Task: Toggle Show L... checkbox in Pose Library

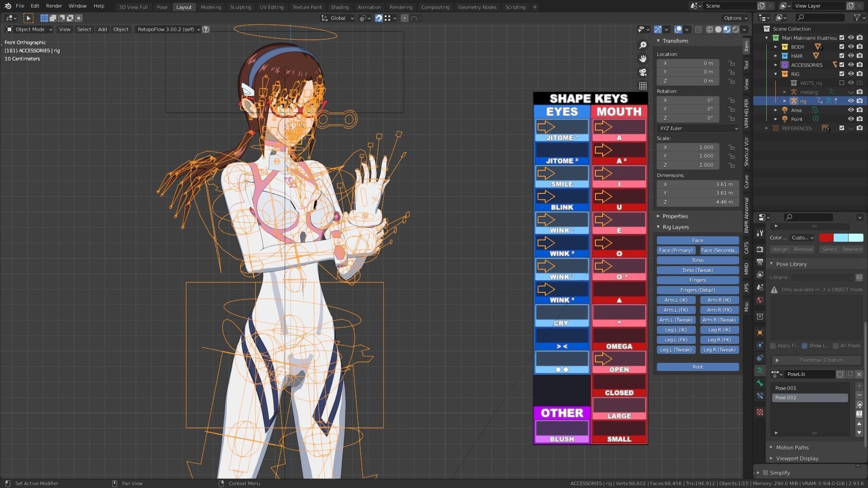Action: (x=804, y=346)
